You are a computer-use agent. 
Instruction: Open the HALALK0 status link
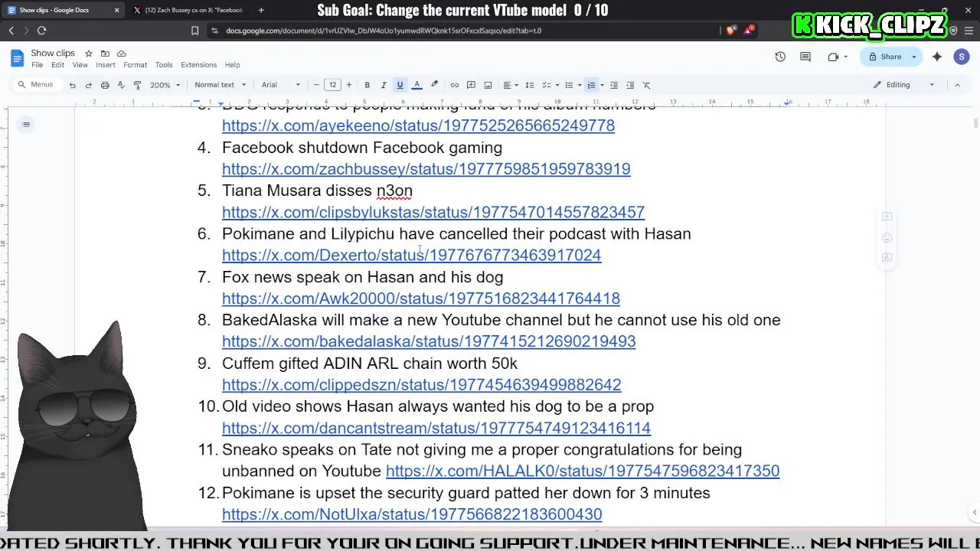(583, 471)
